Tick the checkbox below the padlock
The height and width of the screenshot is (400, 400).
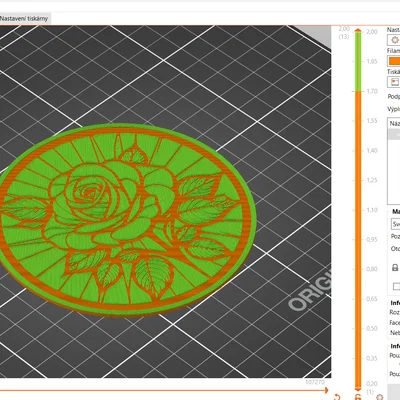click(x=396, y=286)
